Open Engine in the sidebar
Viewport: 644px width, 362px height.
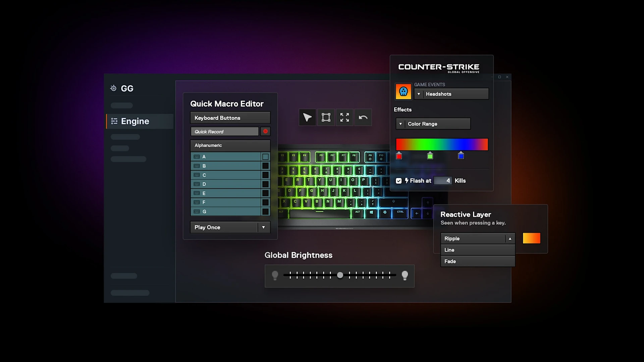(x=135, y=121)
